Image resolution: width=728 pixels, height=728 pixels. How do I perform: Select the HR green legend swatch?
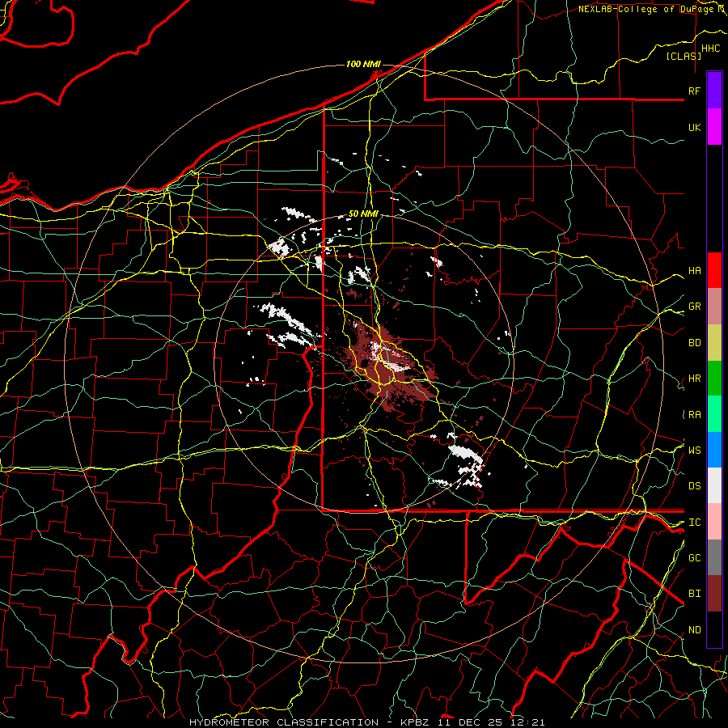(x=714, y=379)
